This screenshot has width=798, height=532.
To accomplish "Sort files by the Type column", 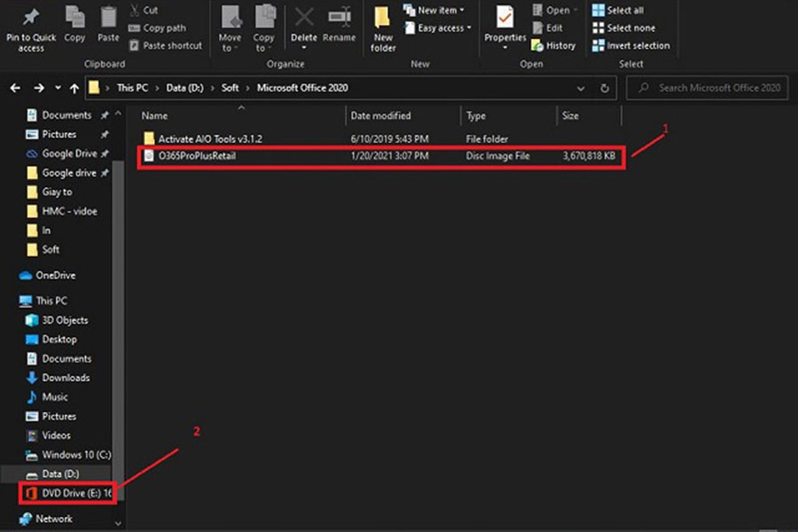I will tap(476, 115).
